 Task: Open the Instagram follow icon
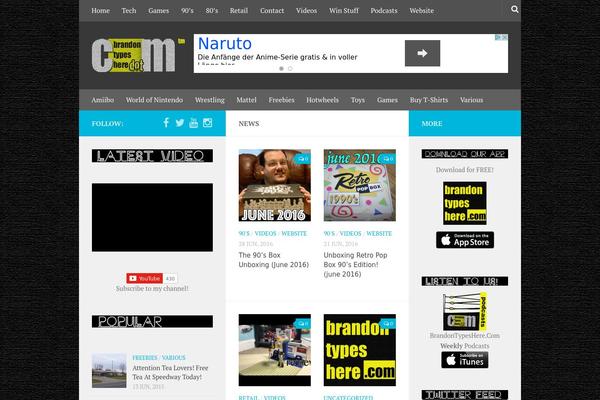pos(207,122)
